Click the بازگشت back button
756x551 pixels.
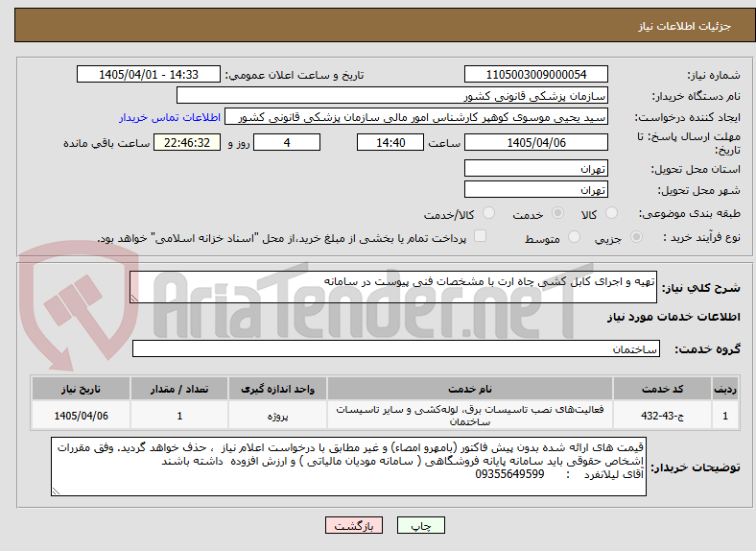(354, 525)
